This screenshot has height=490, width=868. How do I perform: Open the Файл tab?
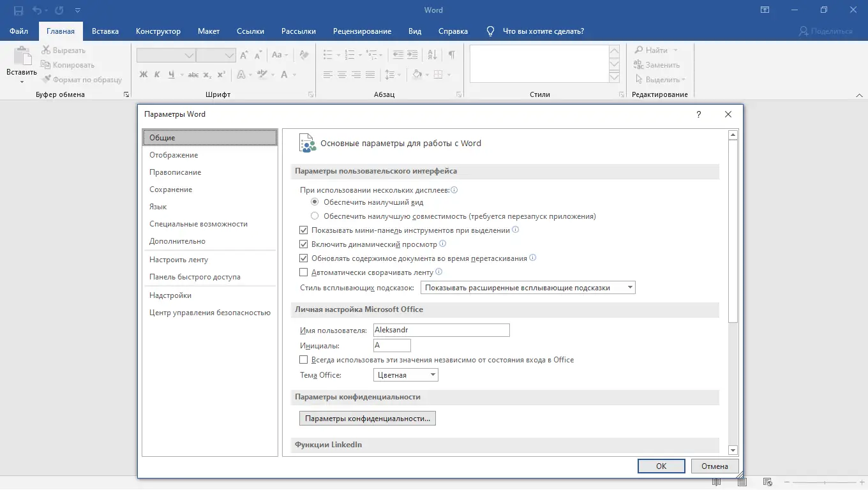coord(19,31)
